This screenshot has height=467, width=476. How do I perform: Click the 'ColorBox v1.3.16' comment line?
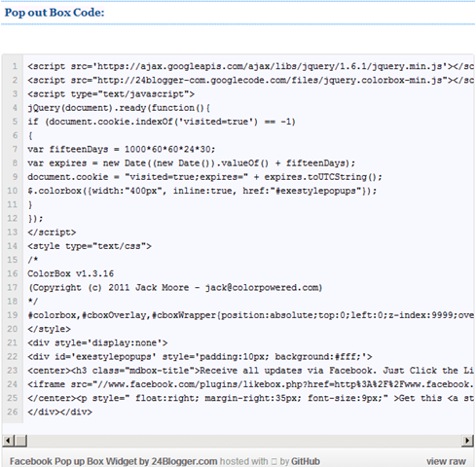(x=70, y=273)
